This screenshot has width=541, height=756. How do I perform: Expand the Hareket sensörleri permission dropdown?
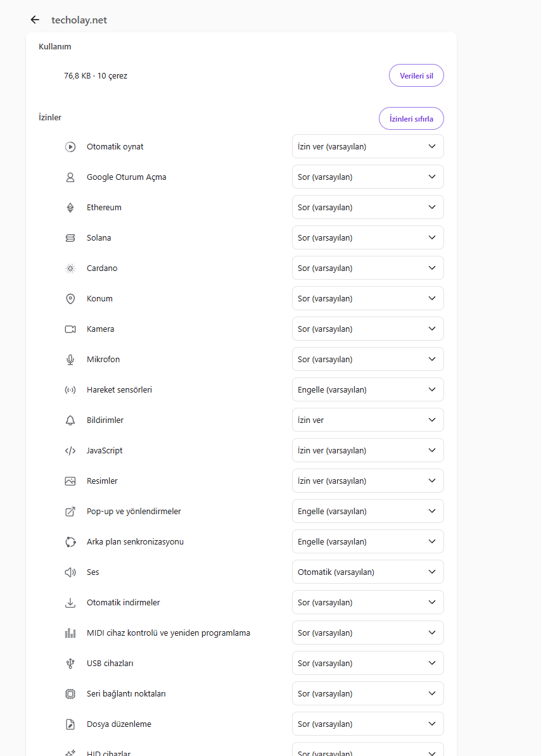coord(368,389)
